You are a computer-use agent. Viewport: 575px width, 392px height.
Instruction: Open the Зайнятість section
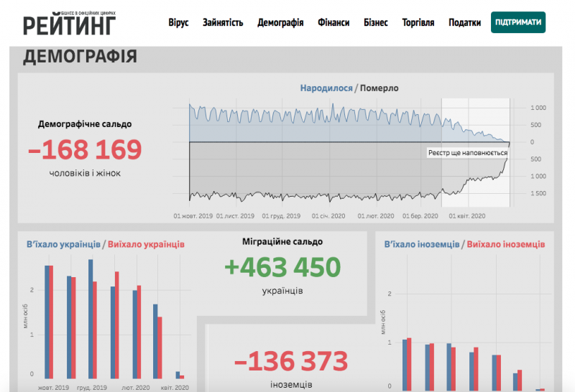click(x=223, y=23)
